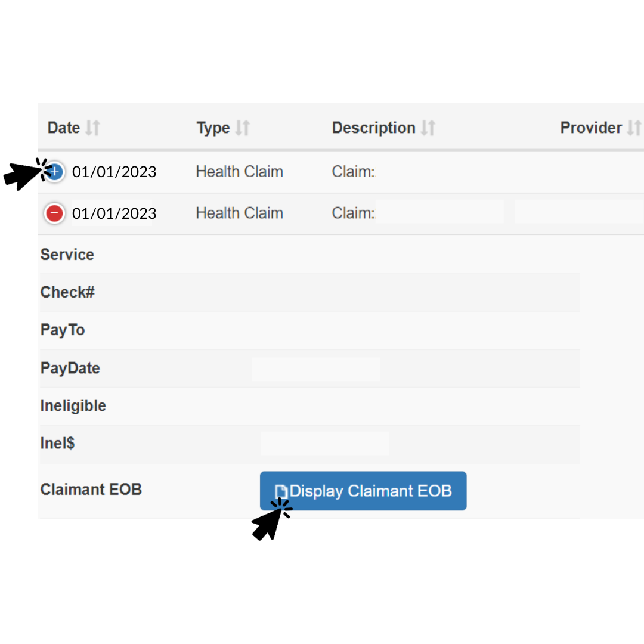644x644 pixels.
Task: Expand the first claim row with blue plus icon
Action: coord(55,172)
